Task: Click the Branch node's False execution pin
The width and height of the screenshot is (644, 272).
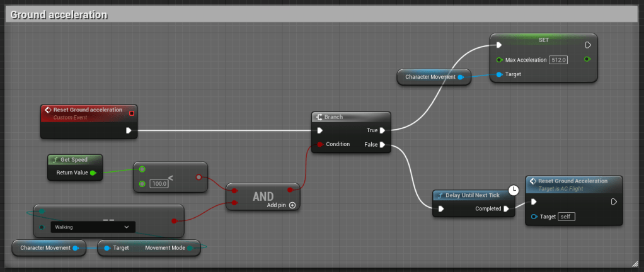Action: click(x=382, y=144)
